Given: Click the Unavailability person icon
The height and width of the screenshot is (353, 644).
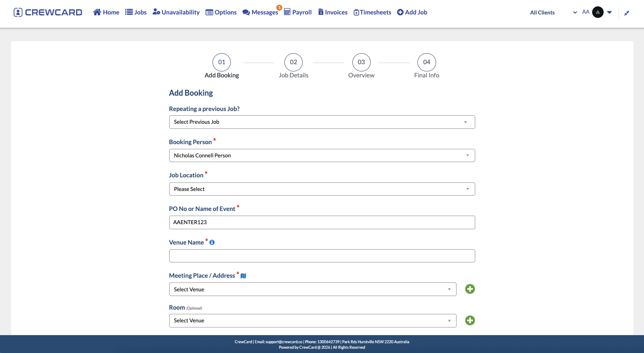Looking at the screenshot, I should 156,12.
